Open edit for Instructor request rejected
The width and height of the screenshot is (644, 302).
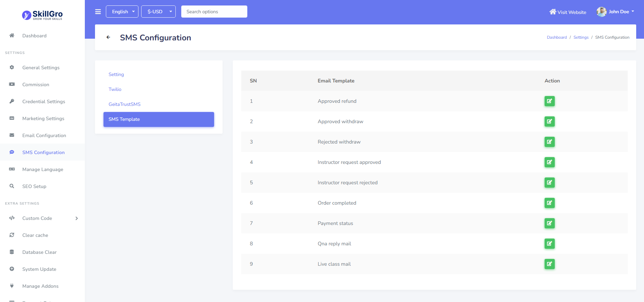click(x=549, y=183)
